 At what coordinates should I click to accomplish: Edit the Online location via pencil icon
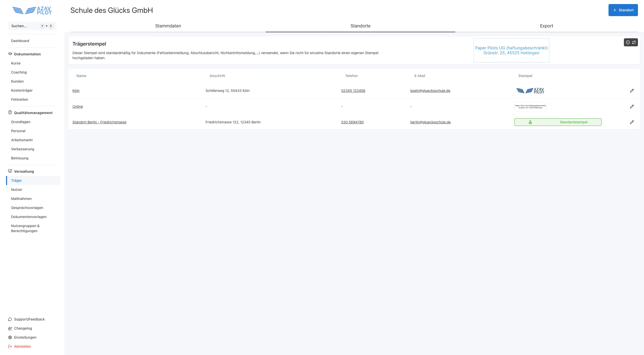632,106
